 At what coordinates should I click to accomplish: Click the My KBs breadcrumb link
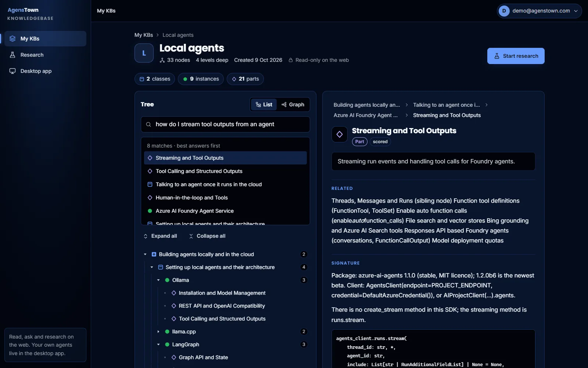pos(144,35)
